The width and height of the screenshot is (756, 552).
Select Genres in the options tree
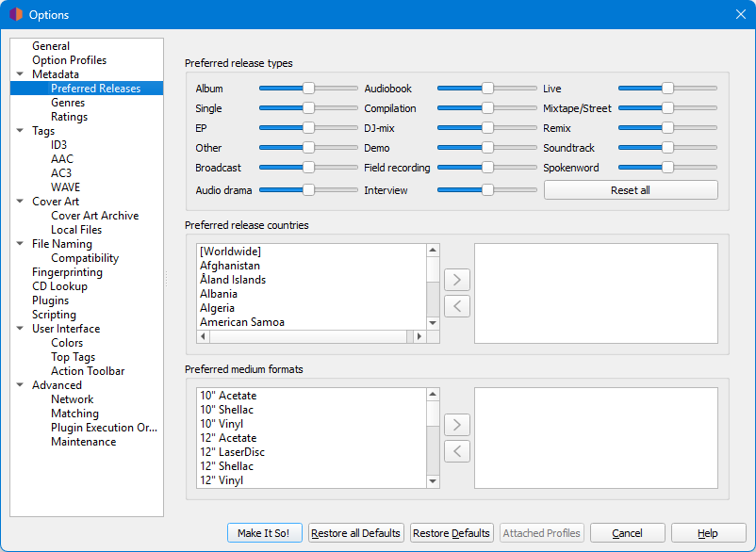tap(68, 103)
